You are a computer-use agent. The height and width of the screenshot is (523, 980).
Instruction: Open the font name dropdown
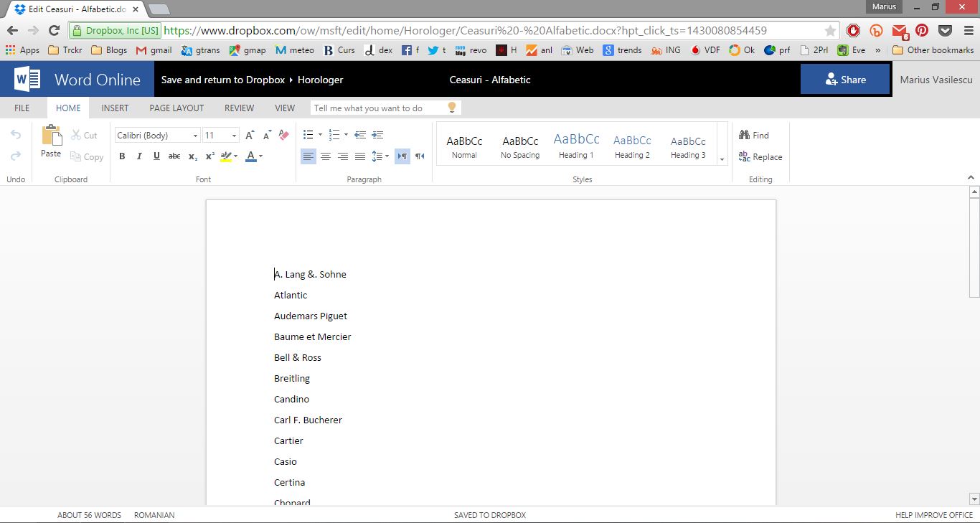pyautogui.click(x=195, y=136)
